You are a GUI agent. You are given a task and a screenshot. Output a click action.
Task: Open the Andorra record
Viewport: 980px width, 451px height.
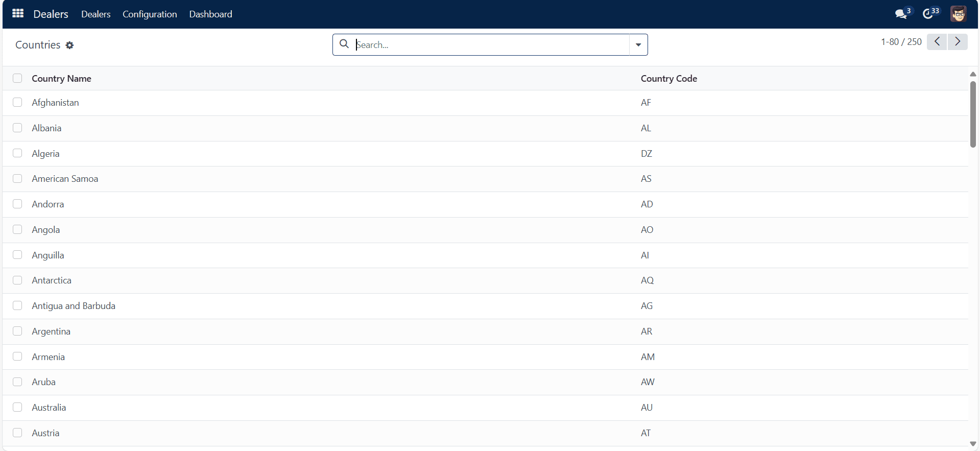[48, 204]
